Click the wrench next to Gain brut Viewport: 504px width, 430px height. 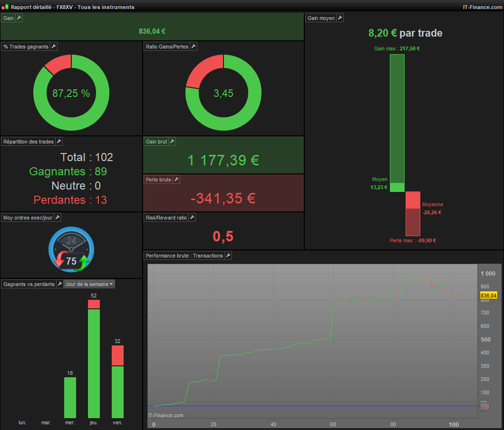[x=172, y=142]
